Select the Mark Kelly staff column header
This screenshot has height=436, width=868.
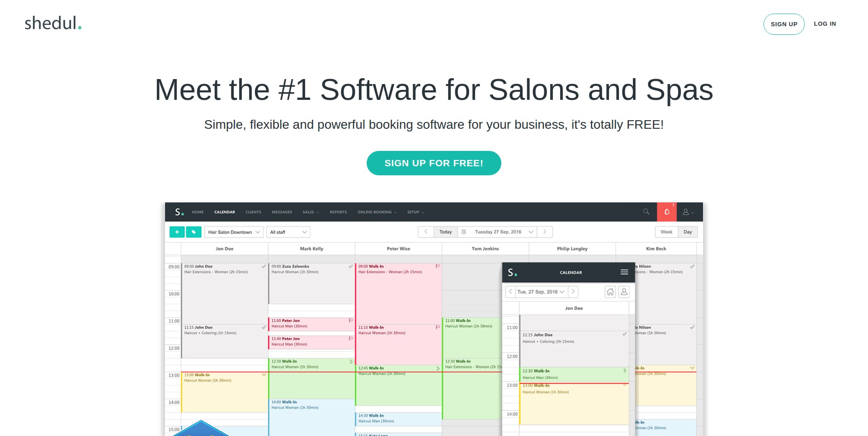(x=311, y=248)
